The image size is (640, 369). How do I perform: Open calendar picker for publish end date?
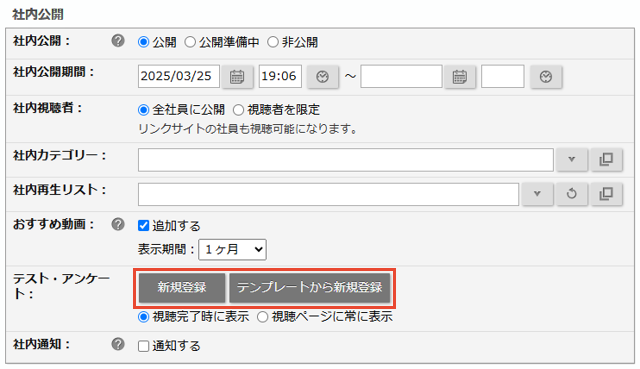(460, 76)
